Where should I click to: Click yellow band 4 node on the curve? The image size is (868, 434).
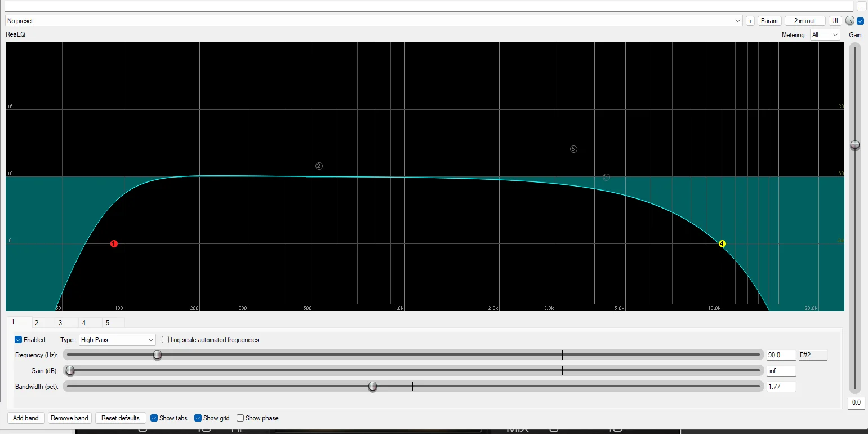tap(722, 244)
